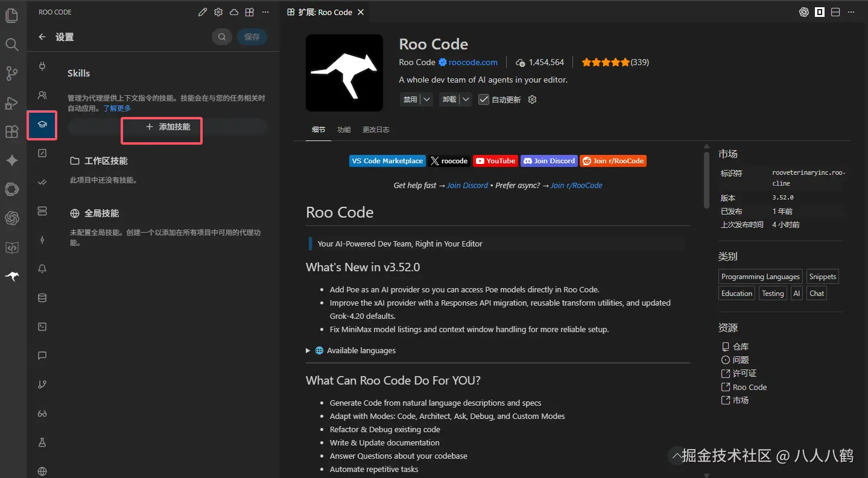868x478 pixels.
Task: Open the Extensions view in the activity bar
Action: 12,131
